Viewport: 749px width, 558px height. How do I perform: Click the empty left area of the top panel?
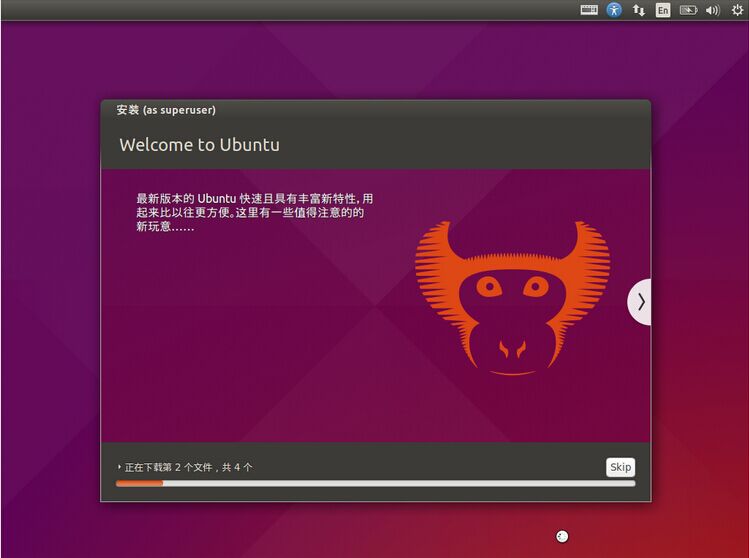coord(250,10)
